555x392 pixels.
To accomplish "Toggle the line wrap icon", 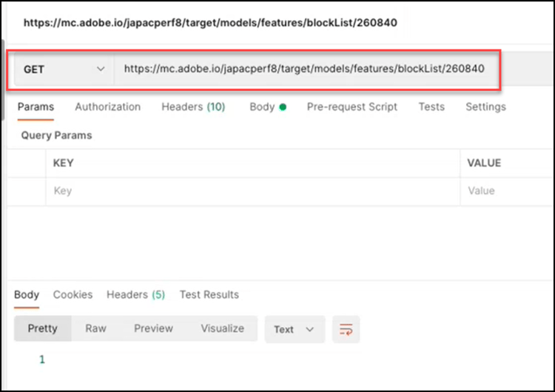I will (346, 329).
